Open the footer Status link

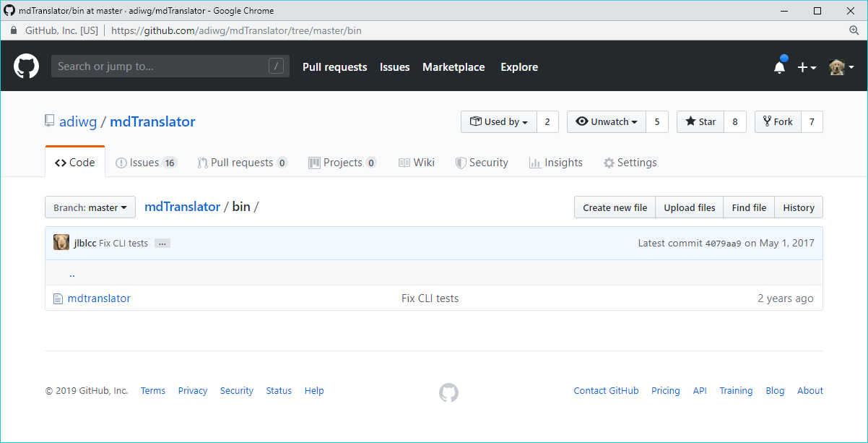(x=279, y=391)
